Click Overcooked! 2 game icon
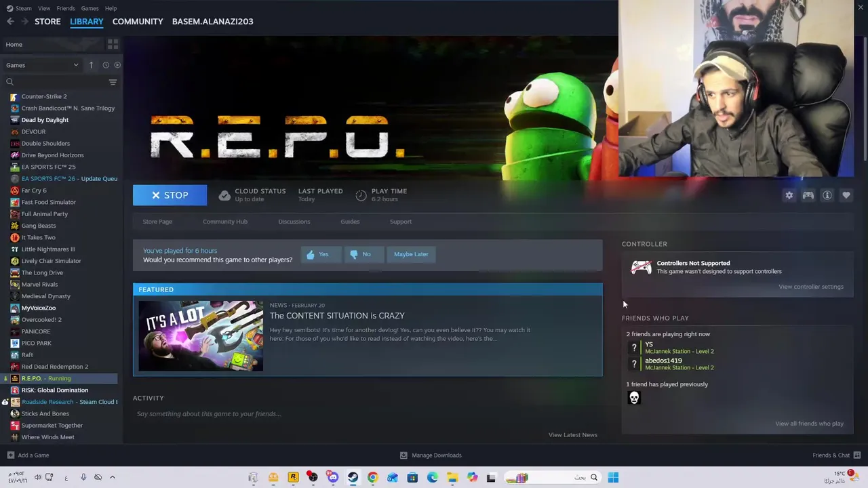Image resolution: width=868 pixels, height=488 pixels. (15, 320)
